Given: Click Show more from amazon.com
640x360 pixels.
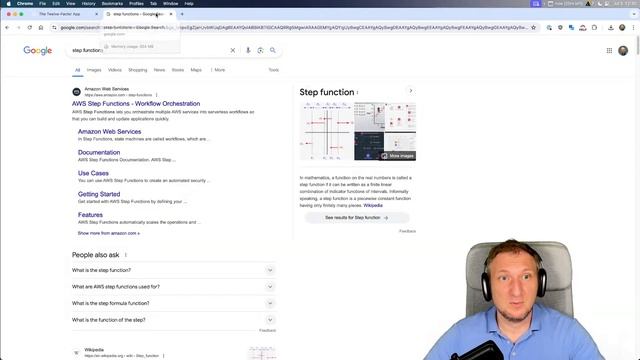Looking at the screenshot, I should point(109,233).
